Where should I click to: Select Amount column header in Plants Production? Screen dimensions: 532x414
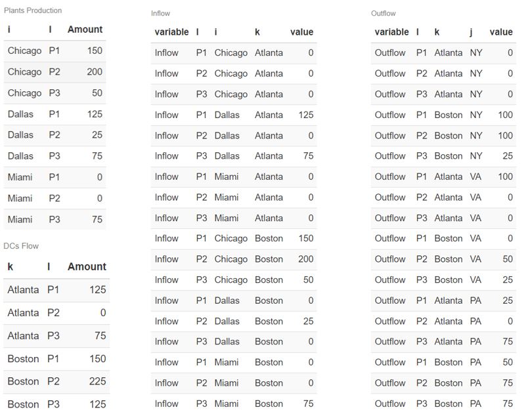click(85, 30)
